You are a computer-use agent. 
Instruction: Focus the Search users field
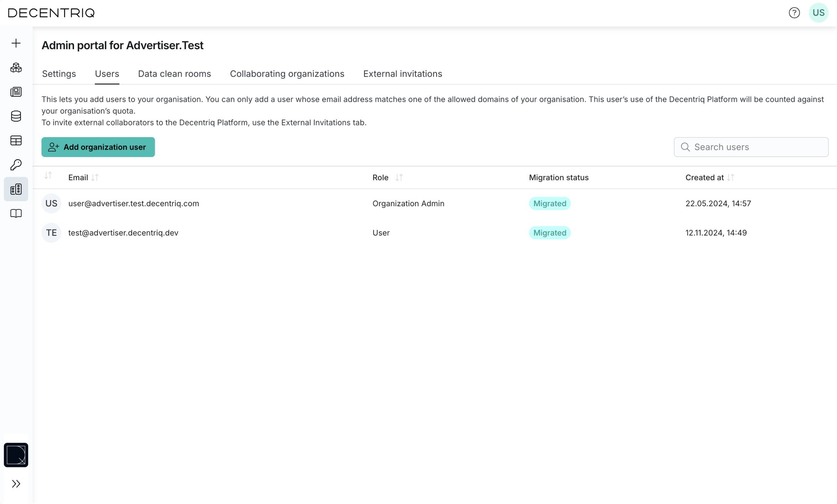coord(751,147)
